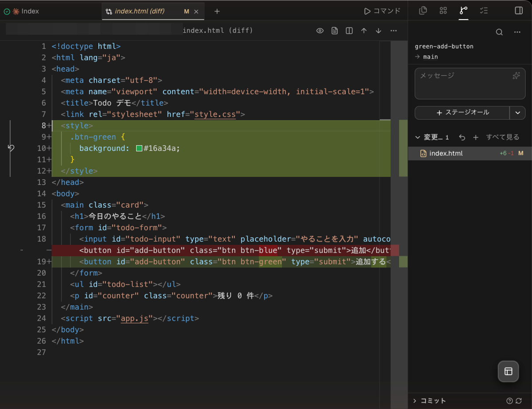Click the document file view icon
The image size is (532, 409).
pos(335,31)
